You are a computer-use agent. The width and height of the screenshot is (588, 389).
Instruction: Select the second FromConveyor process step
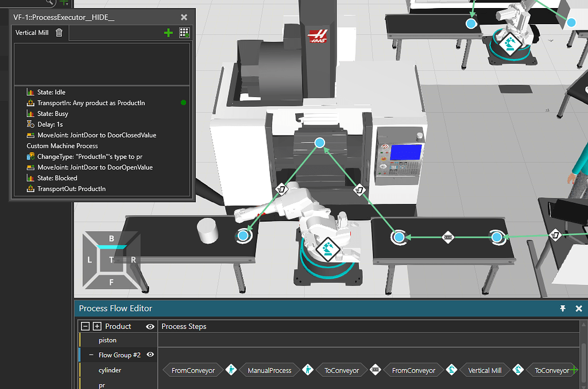[x=413, y=370]
